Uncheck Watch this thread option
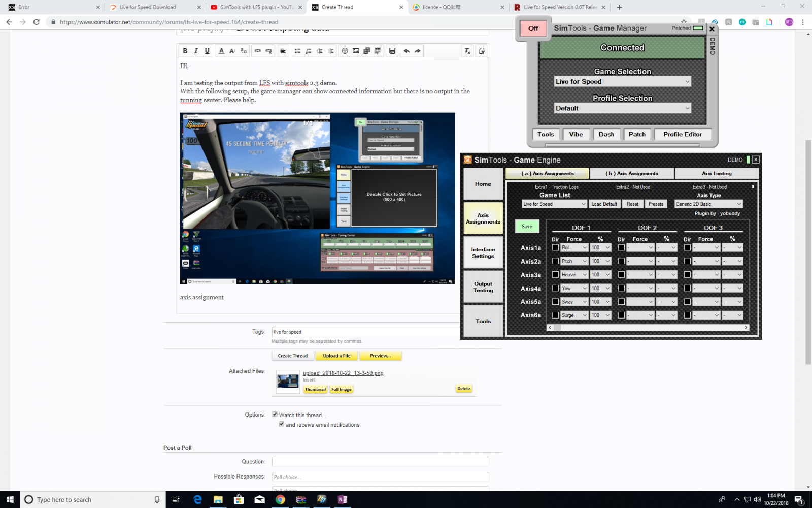Screen dimensions: 812x508 [275, 414]
